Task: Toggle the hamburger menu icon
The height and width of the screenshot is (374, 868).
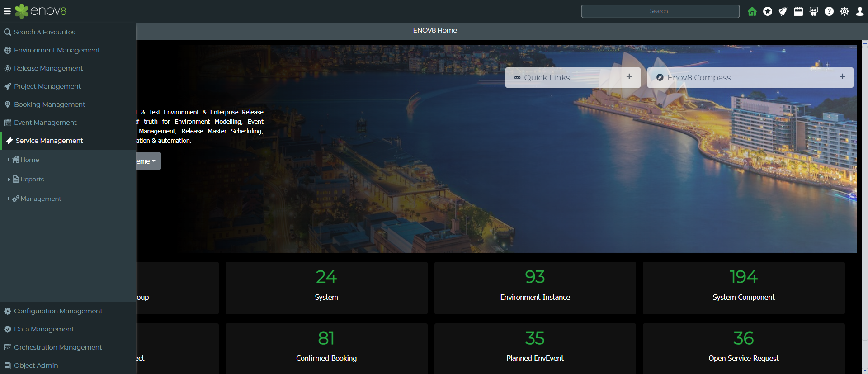Action: click(7, 11)
